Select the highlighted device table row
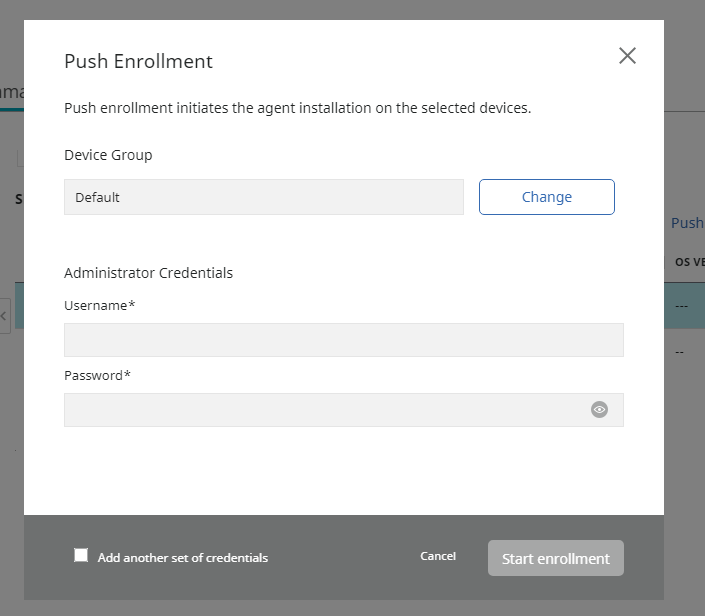This screenshot has height=616, width=705. 685,305
